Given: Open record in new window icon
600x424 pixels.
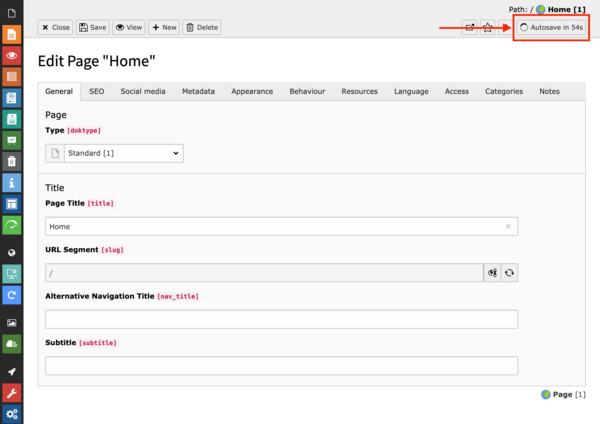Looking at the screenshot, I should coord(470,28).
